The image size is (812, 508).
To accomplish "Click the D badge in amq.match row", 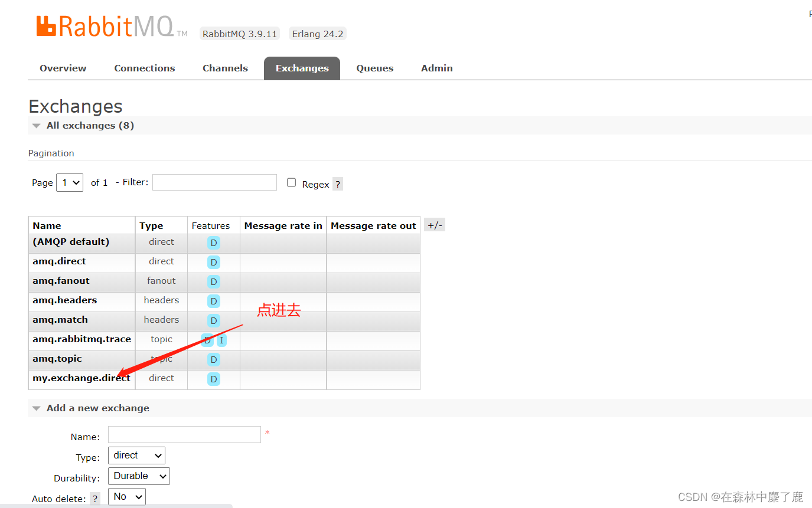I will [x=214, y=320].
